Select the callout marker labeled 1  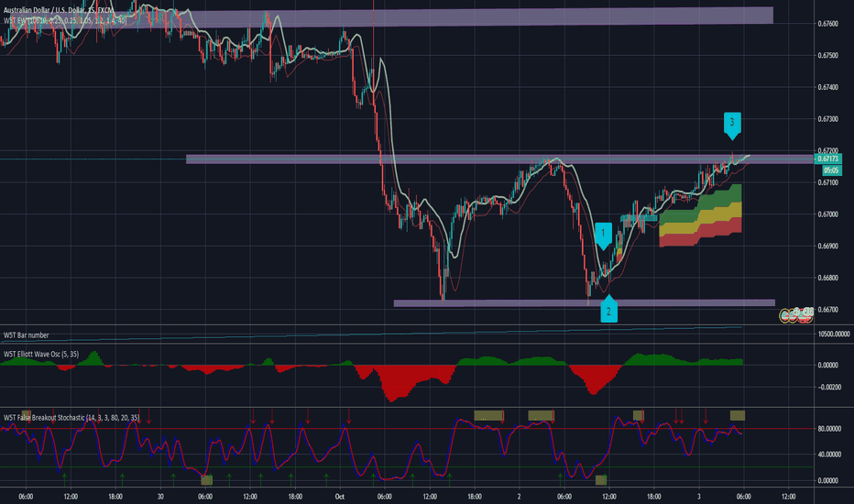click(603, 236)
